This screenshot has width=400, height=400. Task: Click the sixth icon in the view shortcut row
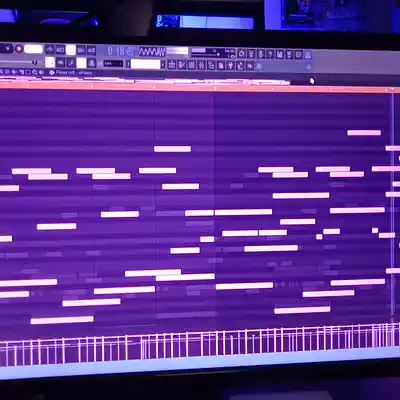tap(221, 65)
